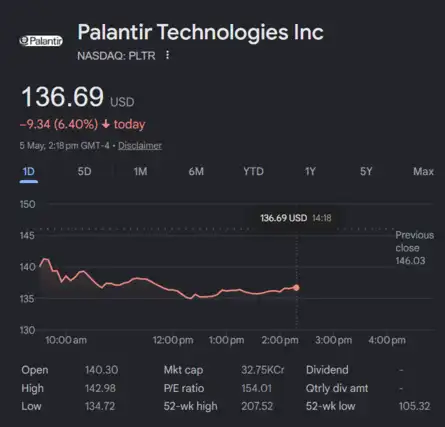Switch to the 5D time range
Image resolution: width=445 pixels, height=427 pixels.
point(84,172)
